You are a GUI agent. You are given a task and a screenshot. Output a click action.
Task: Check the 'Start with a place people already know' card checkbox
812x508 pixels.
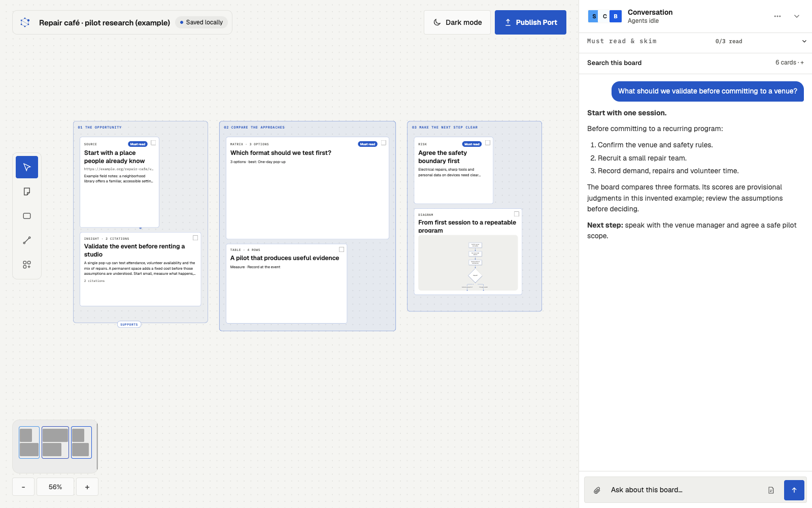tap(153, 143)
